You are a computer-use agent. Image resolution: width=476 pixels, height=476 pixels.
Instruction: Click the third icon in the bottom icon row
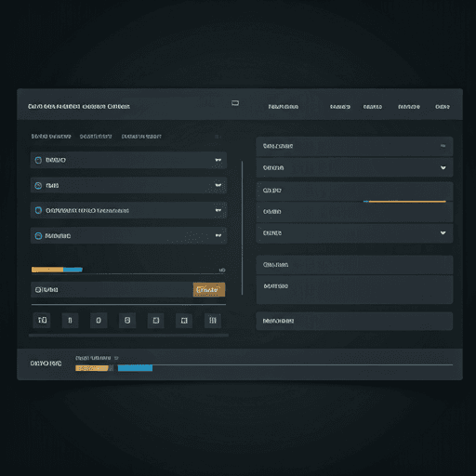coord(99,320)
